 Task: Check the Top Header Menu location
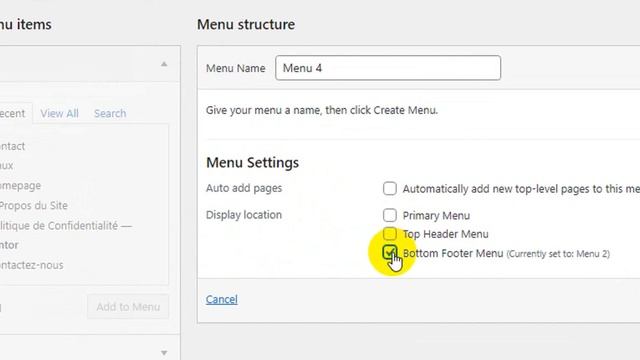pyautogui.click(x=390, y=234)
